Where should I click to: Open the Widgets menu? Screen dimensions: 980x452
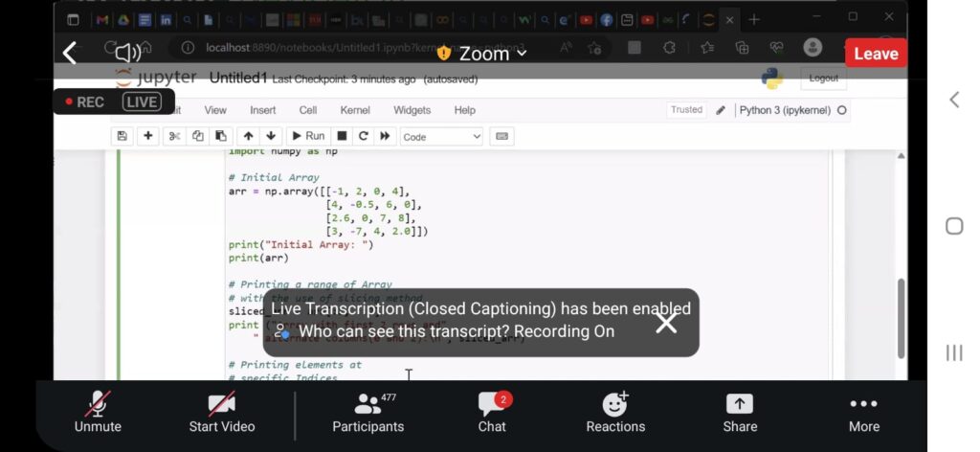click(412, 110)
